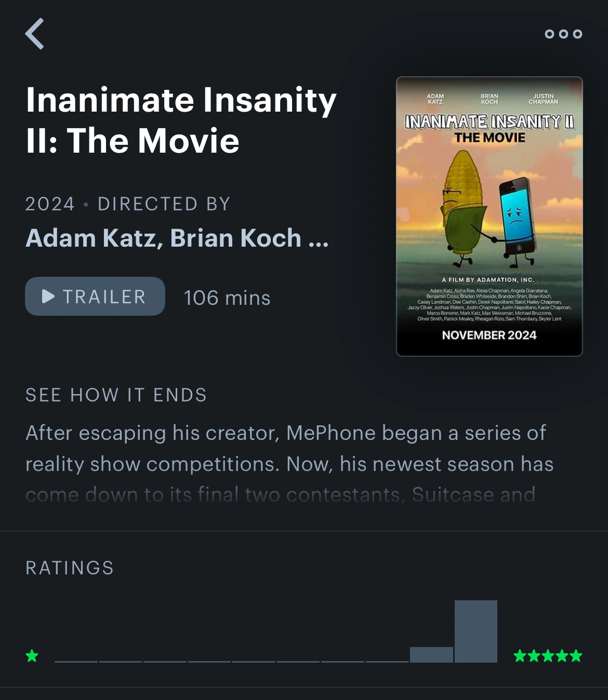Tap the leftmost dot of the options menu
608x700 pixels.
549,34
